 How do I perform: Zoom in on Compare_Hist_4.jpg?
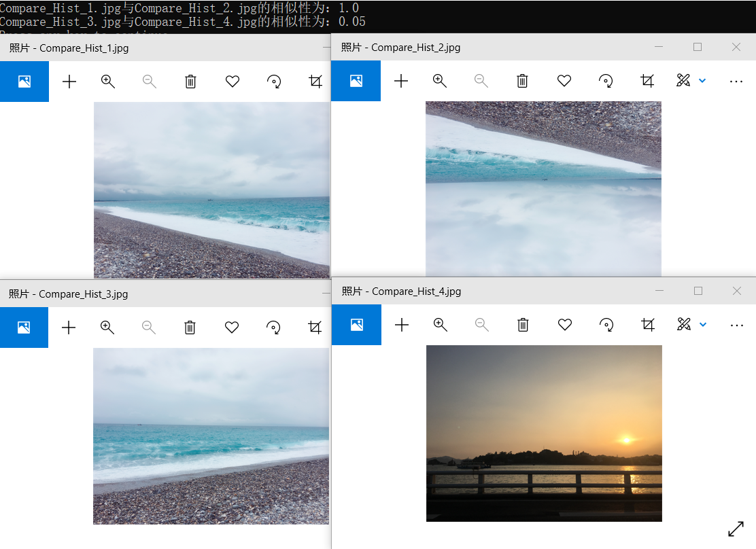tap(440, 325)
